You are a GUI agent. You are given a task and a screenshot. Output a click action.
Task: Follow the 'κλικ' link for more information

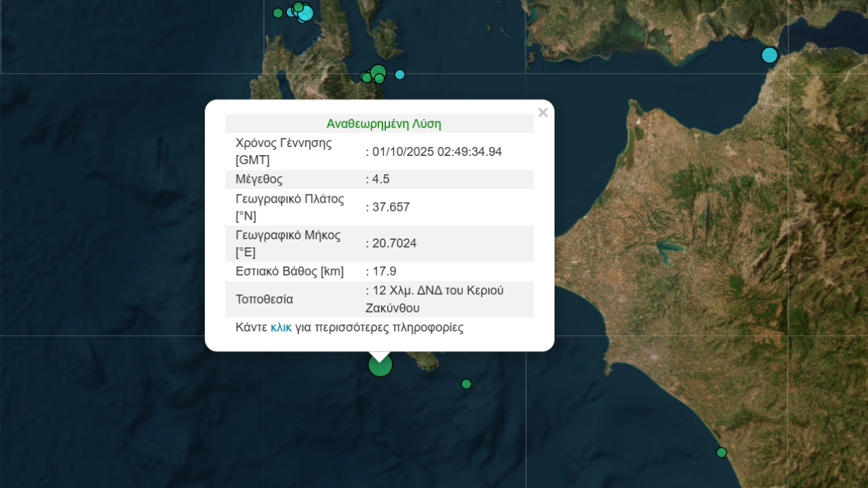coord(281,327)
